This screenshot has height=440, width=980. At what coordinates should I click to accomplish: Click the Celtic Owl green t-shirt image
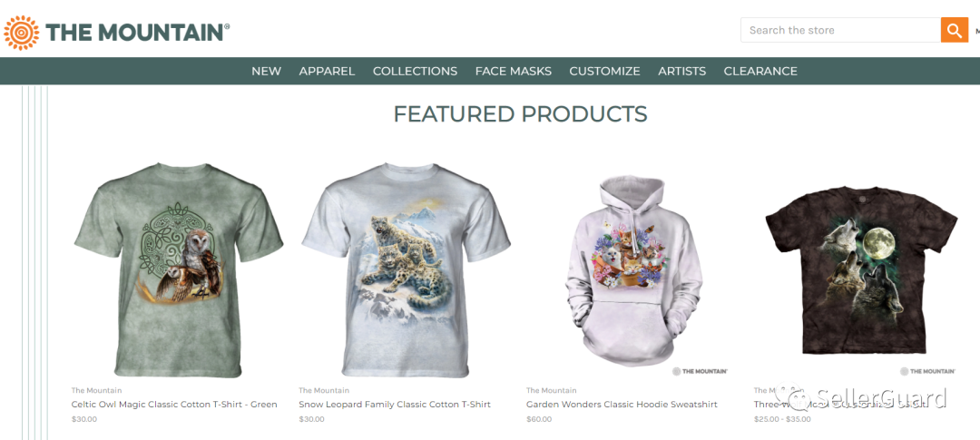(x=179, y=269)
